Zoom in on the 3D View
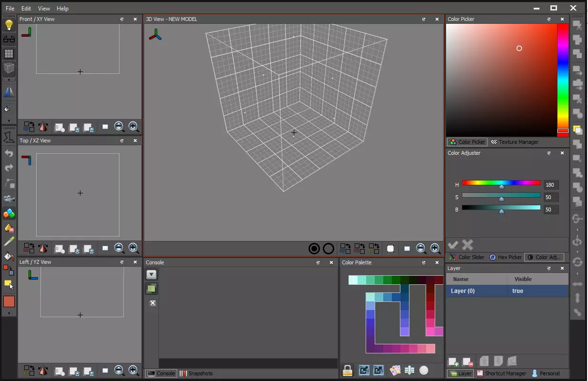The image size is (588, 381). click(x=435, y=248)
